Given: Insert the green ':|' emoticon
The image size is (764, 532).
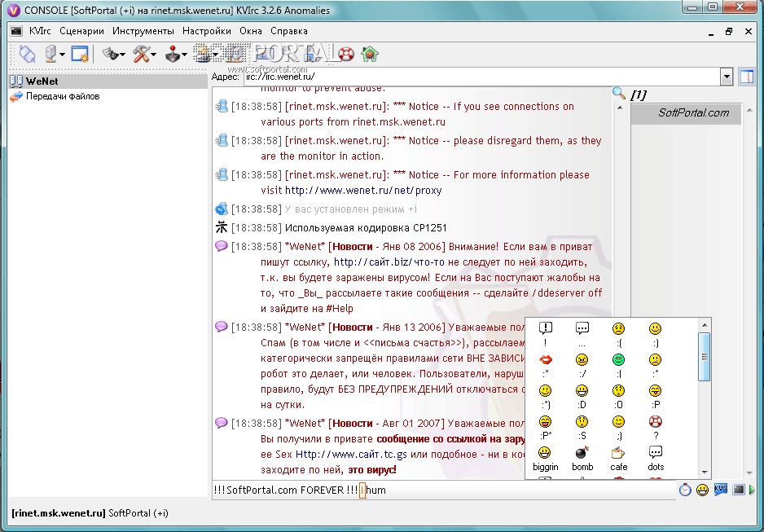Looking at the screenshot, I should [x=618, y=365].
